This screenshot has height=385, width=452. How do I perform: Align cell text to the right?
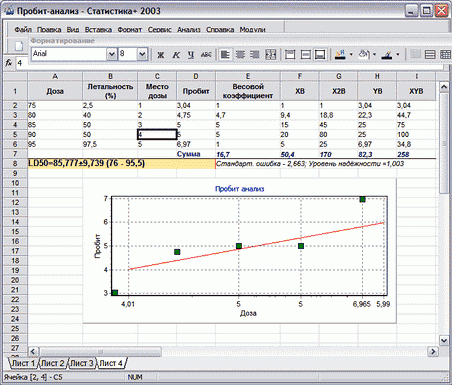click(x=255, y=55)
